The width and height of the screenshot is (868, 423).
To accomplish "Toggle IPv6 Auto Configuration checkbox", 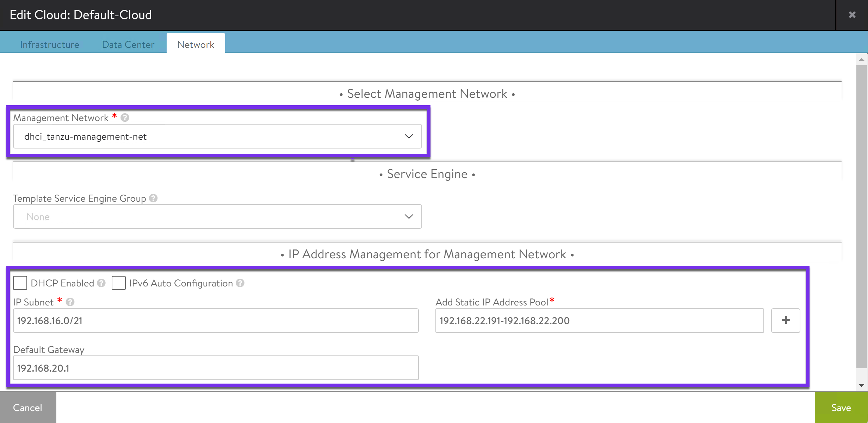I will point(119,283).
